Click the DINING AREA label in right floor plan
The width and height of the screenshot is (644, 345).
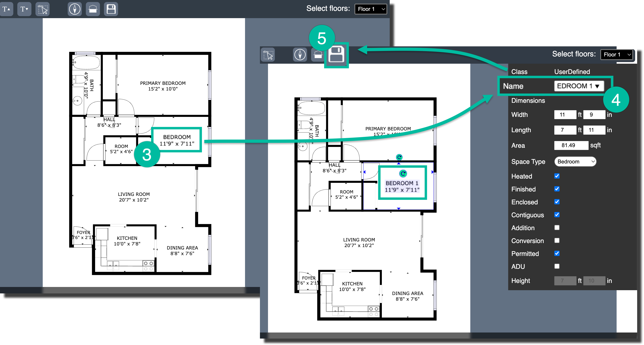[x=407, y=296]
